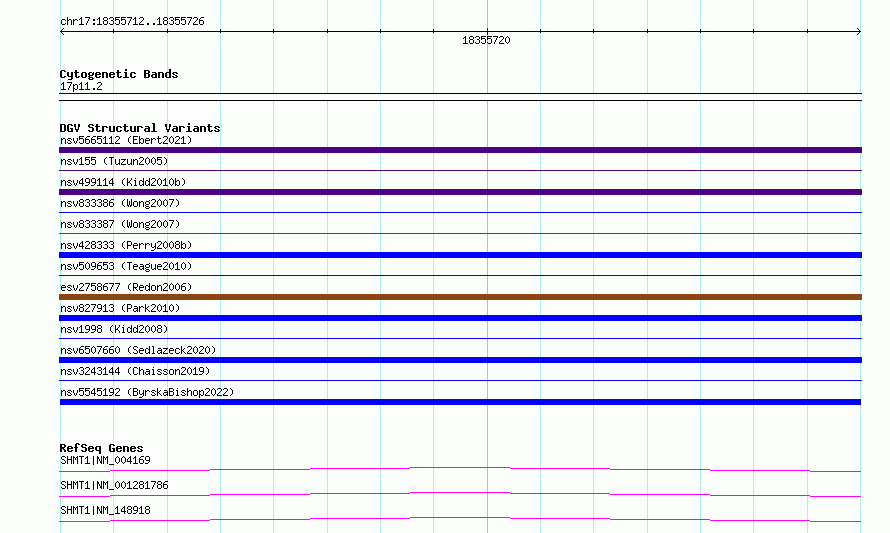Click the chr17:18355712..18355726 coordinate label

pos(132,21)
